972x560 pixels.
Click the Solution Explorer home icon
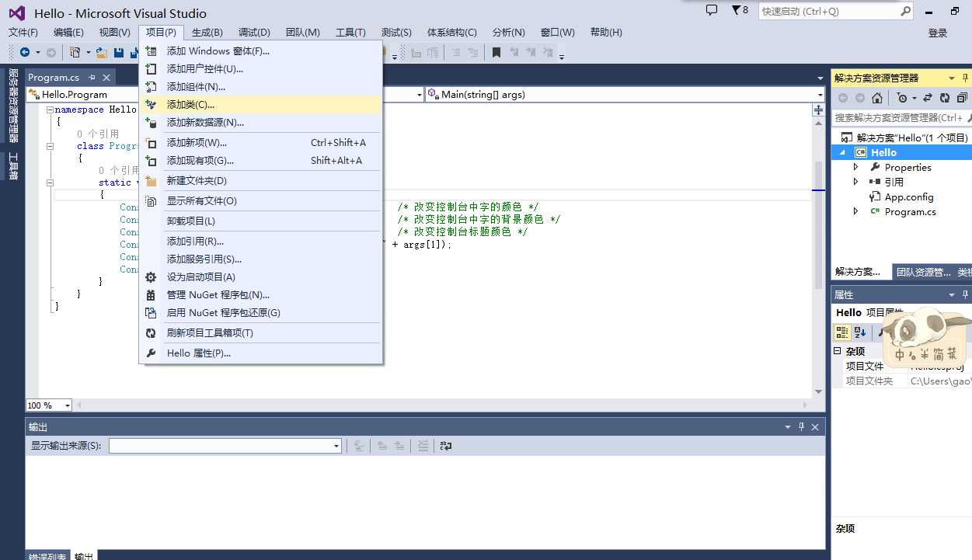pos(877,98)
